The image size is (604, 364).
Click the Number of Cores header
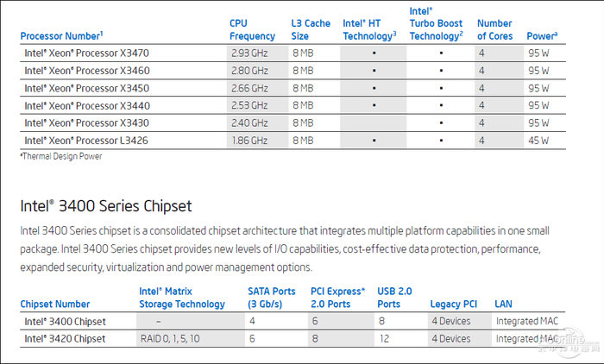coord(494,30)
